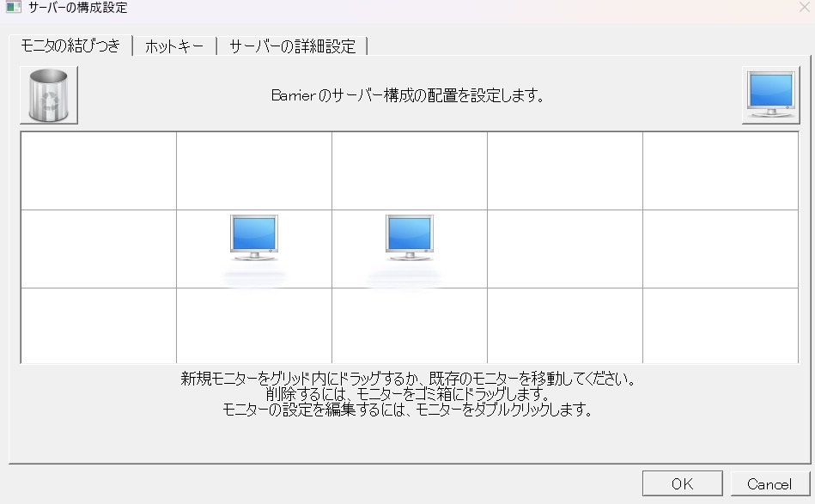The height and width of the screenshot is (504, 815).
Task: Click the Barrier server layout description text
Action: 407,95
